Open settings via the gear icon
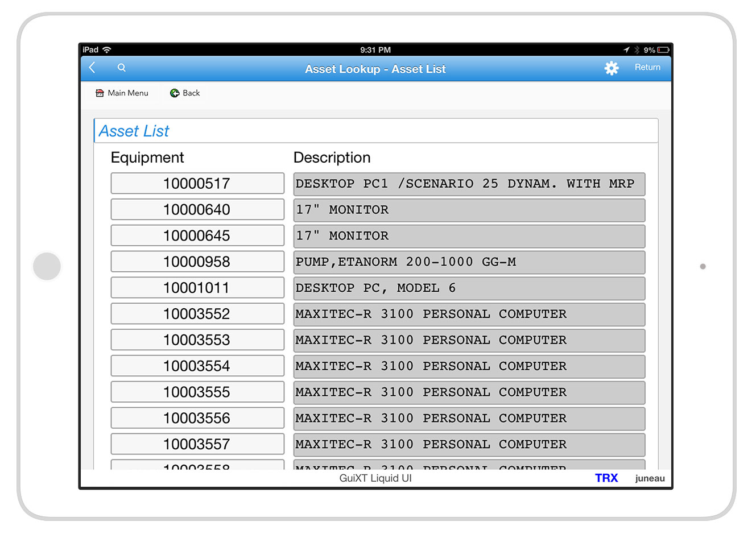This screenshot has width=756, height=538. point(611,68)
